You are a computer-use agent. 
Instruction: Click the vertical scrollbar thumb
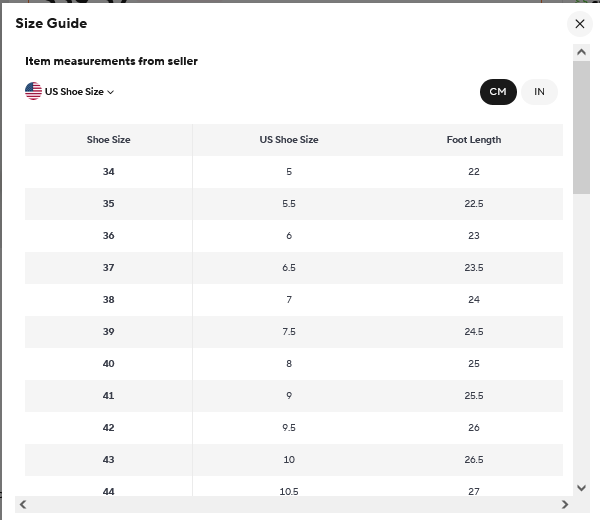click(581, 127)
